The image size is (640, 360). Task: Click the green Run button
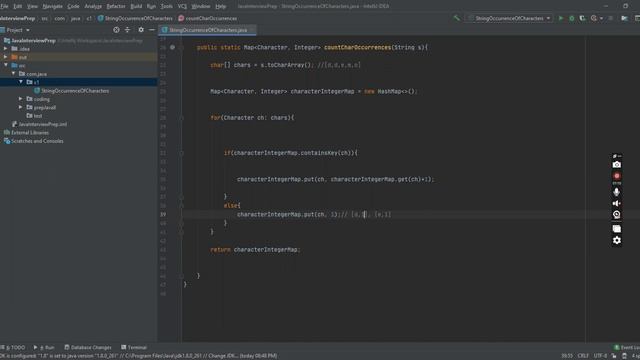point(561,18)
